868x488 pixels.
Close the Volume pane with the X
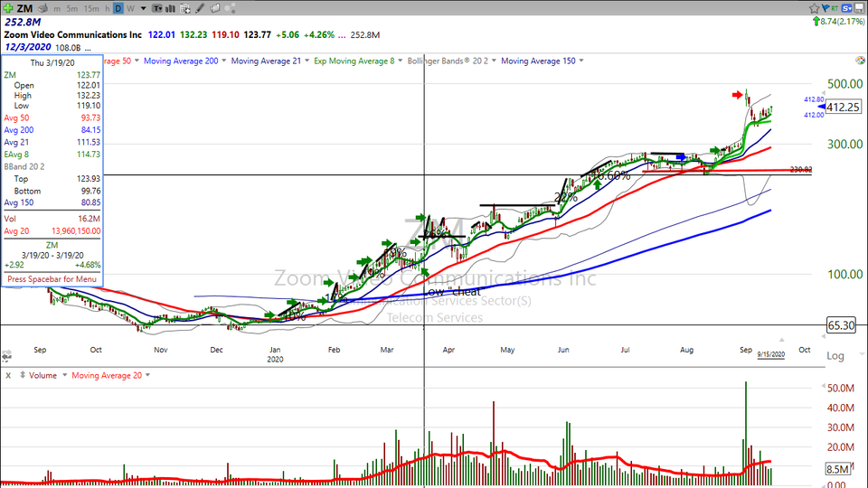tap(8, 375)
